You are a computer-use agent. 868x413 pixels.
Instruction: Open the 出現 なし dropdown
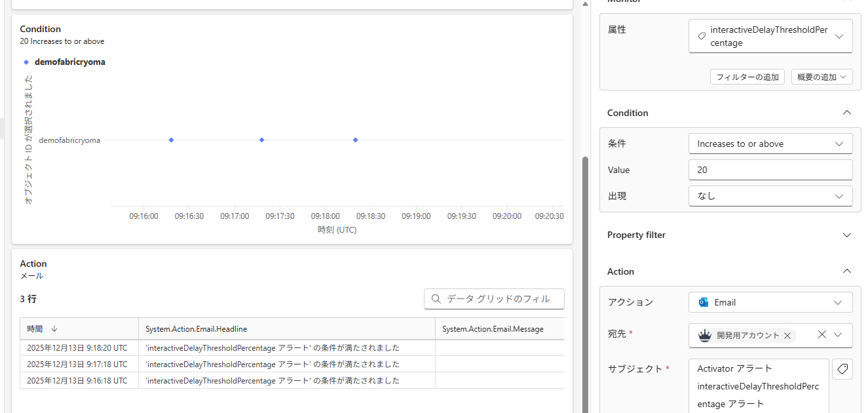[x=770, y=196]
